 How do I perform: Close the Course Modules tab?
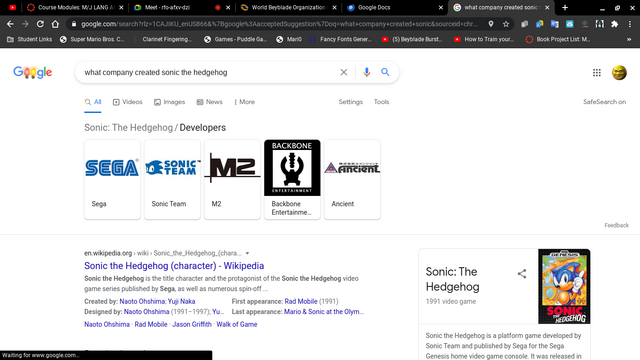point(121,7)
